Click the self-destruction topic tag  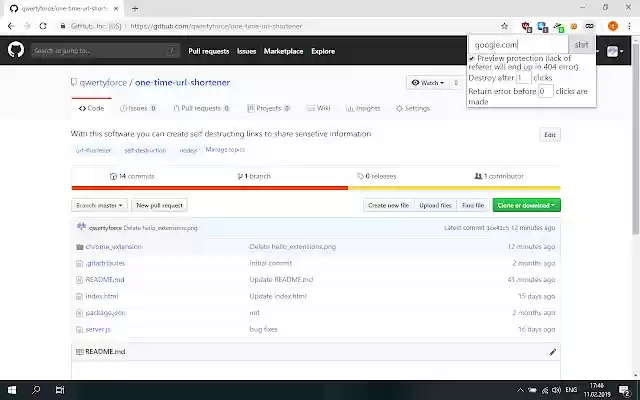[145, 150]
